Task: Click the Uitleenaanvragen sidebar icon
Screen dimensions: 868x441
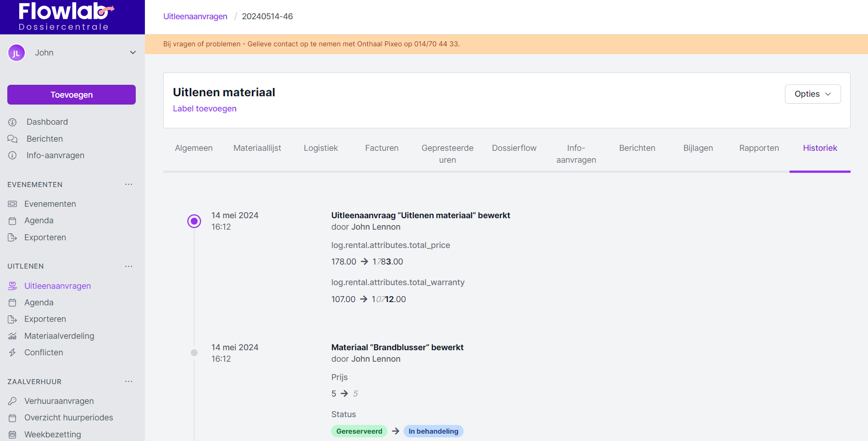Action: point(12,286)
